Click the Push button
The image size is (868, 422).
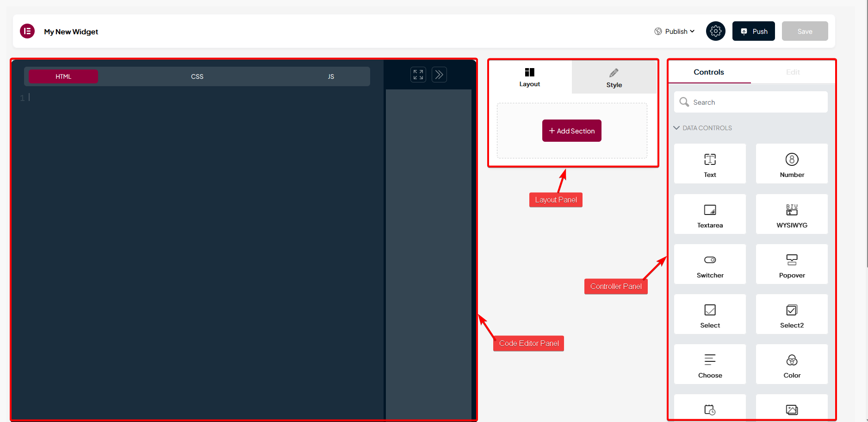(753, 31)
